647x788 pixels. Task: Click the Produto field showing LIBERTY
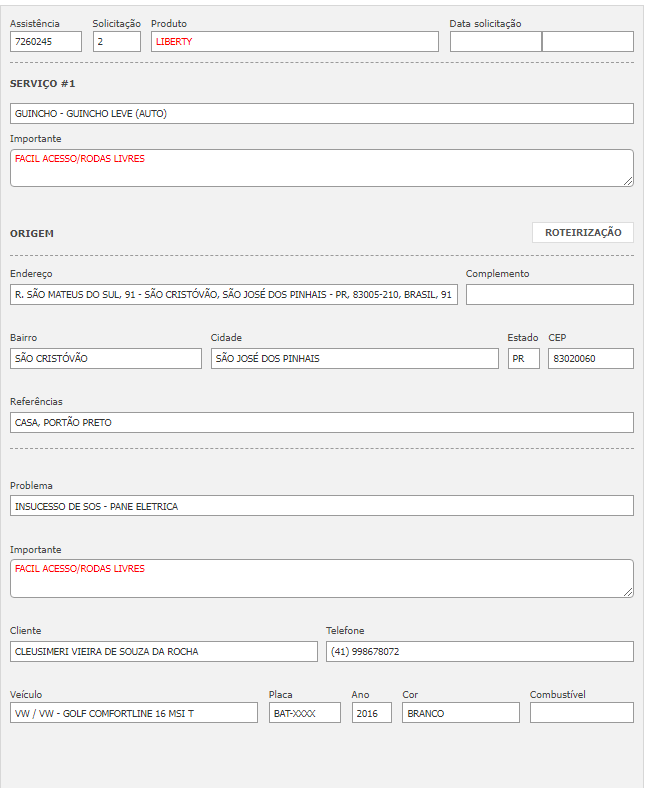point(295,42)
